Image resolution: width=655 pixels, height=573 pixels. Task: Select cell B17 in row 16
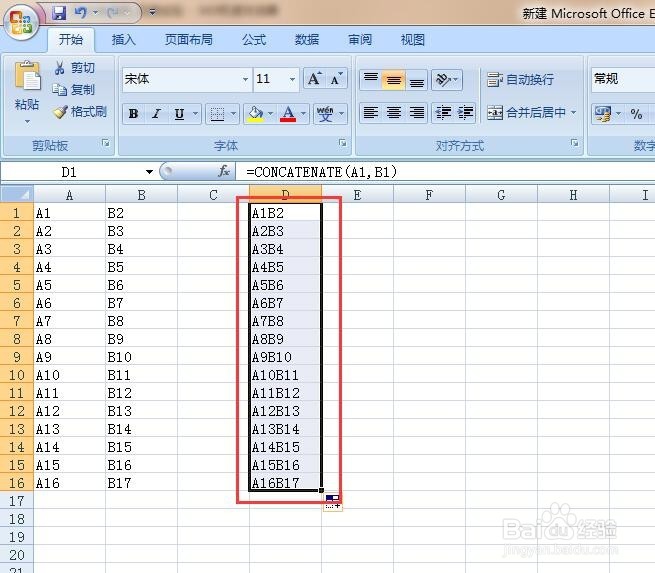[142, 483]
